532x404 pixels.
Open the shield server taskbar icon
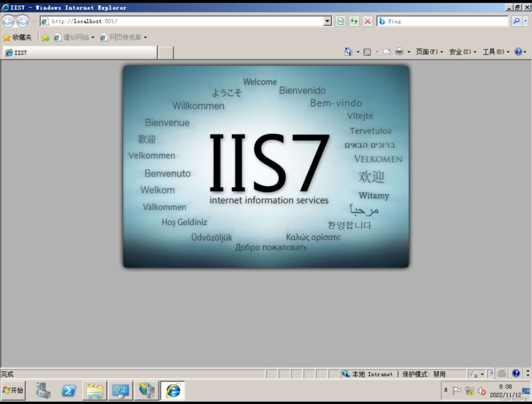pyautogui.click(x=147, y=391)
